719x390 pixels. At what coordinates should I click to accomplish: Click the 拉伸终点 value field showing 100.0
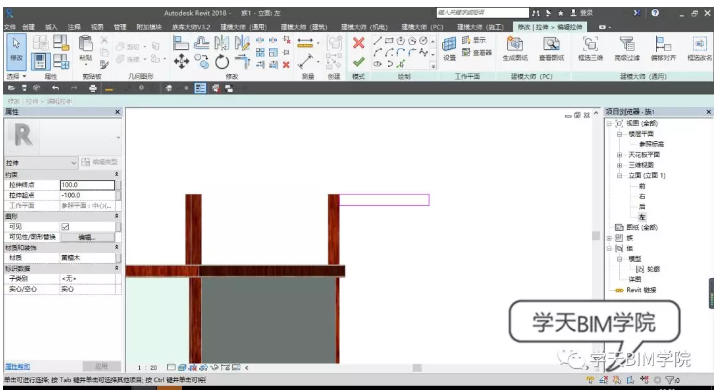click(87, 185)
